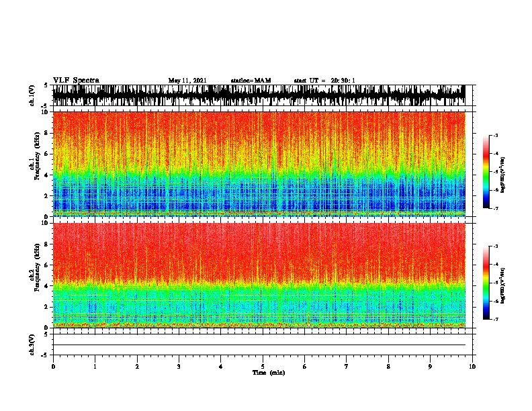This screenshot has height=411, width=532.
Task: Click the "ch.3(V)" axis label
Action: click(32, 345)
